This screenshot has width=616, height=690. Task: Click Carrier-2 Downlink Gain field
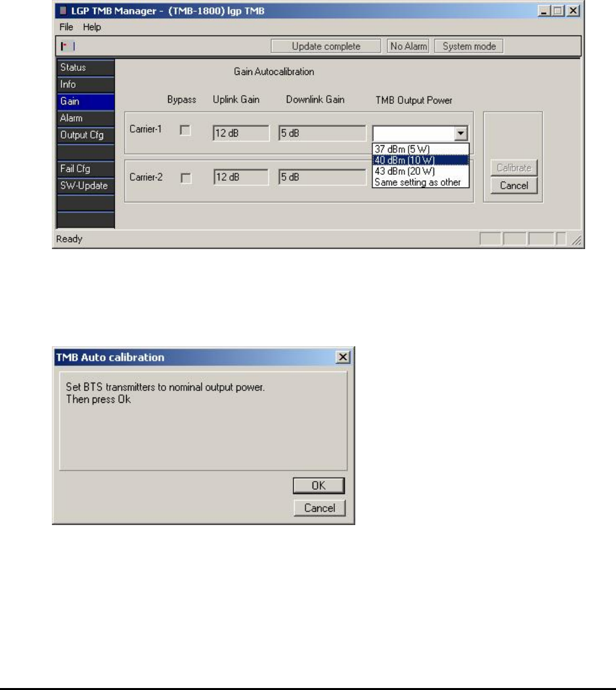click(x=322, y=177)
